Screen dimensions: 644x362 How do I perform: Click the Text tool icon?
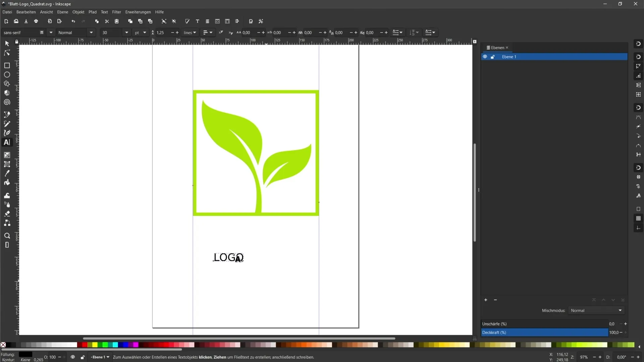pyautogui.click(x=7, y=142)
